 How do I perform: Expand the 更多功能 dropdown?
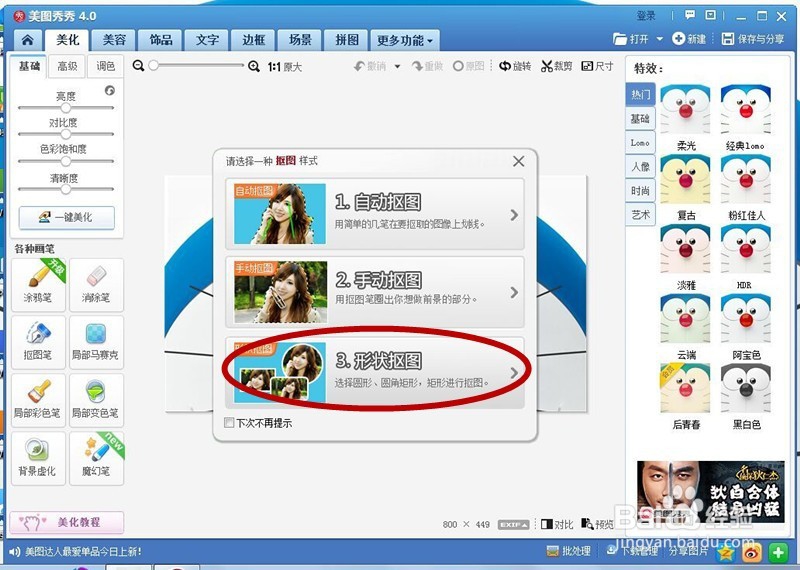[405, 40]
